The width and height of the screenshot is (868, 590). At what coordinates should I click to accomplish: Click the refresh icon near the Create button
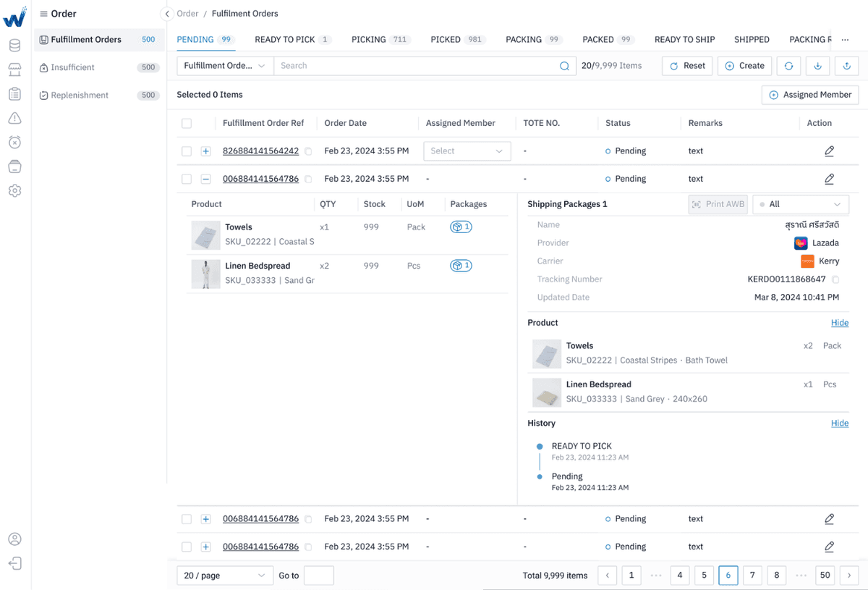[788, 65]
